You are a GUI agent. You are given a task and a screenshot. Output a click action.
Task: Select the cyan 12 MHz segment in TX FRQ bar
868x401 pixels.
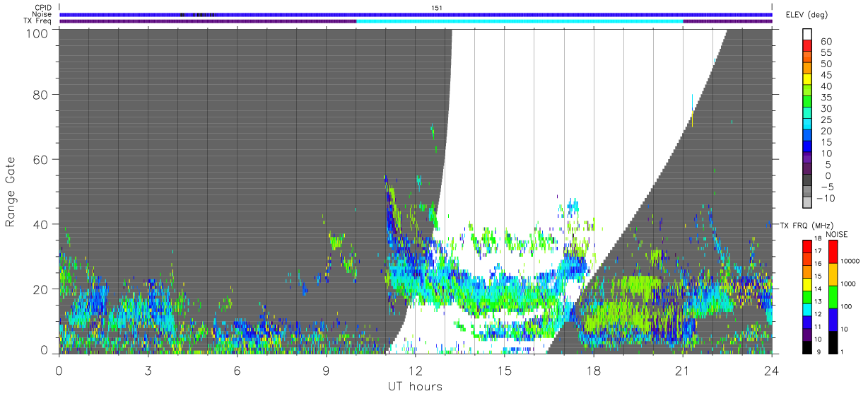coord(807,310)
